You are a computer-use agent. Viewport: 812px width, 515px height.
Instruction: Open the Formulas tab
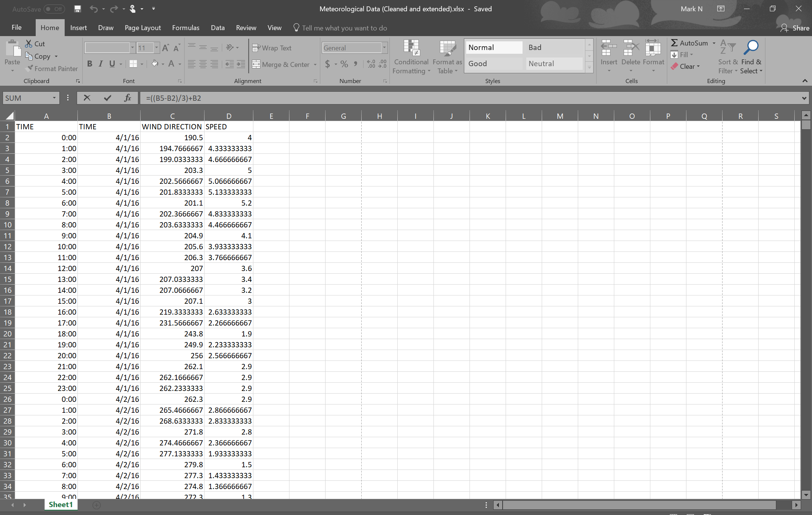click(x=186, y=27)
